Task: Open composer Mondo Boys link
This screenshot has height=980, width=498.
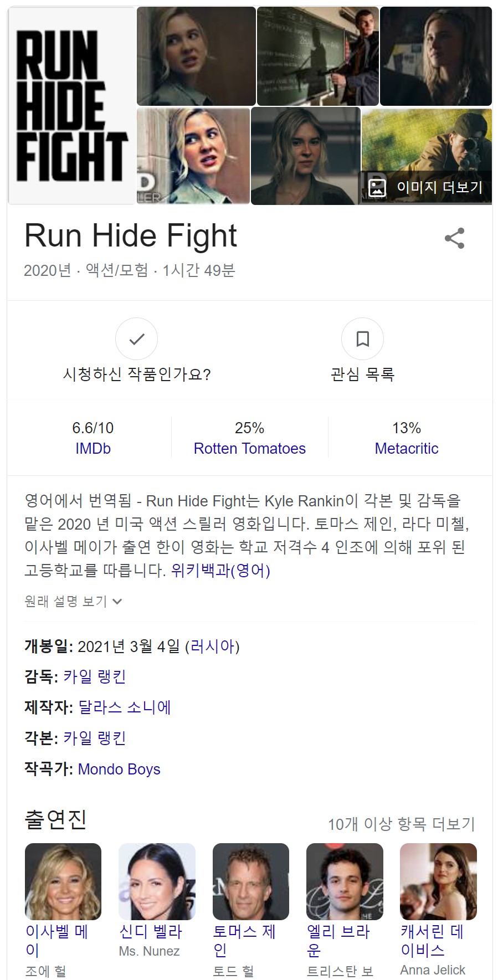Action: pos(119,769)
